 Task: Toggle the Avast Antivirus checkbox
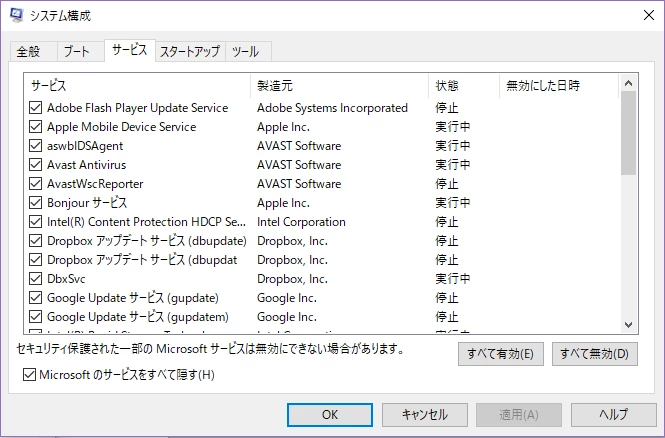35,165
